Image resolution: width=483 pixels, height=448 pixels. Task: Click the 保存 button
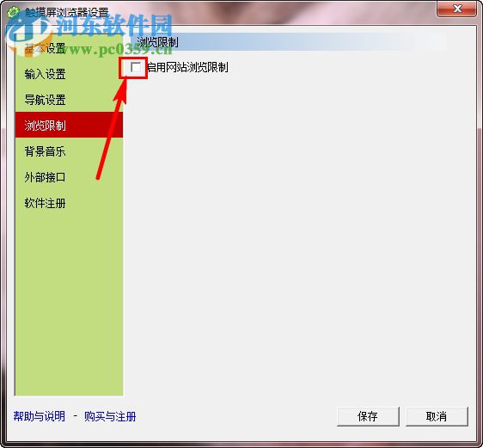(x=368, y=416)
